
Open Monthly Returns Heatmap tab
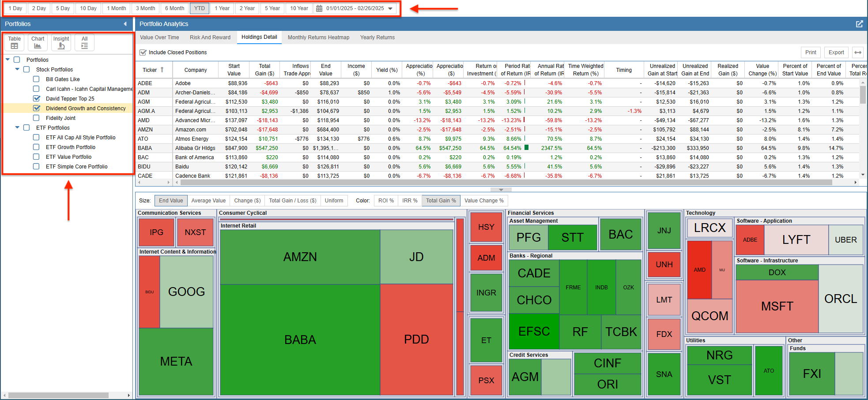coord(318,37)
